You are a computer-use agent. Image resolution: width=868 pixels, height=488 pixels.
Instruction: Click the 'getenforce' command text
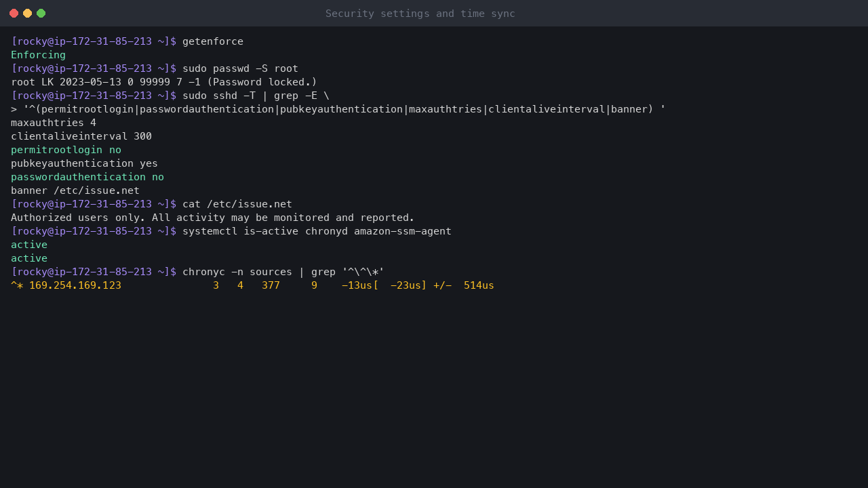click(x=213, y=41)
